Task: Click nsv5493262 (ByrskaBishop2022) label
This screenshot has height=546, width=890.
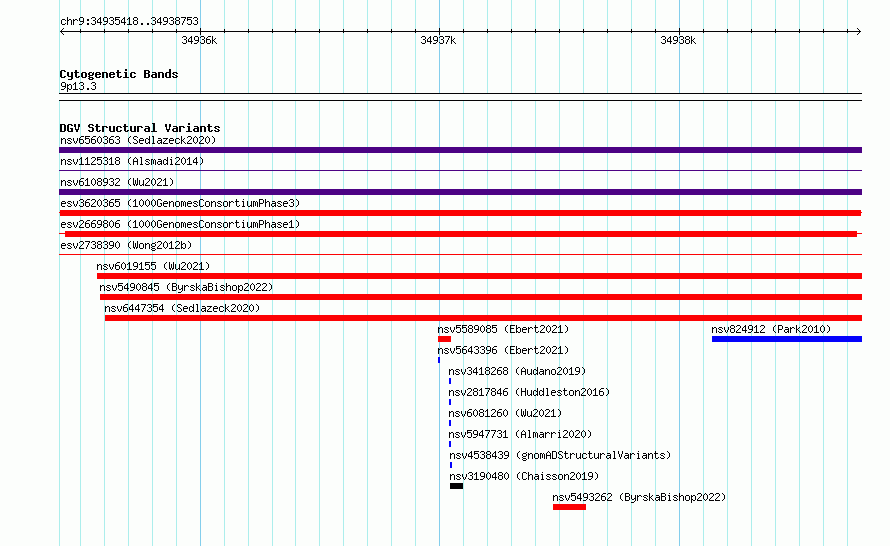Action: point(639,497)
